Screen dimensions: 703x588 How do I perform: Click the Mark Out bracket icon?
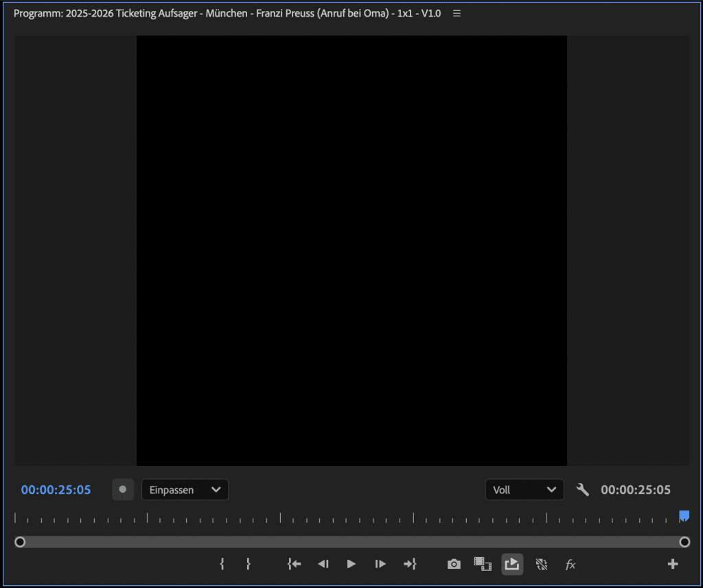click(x=248, y=564)
